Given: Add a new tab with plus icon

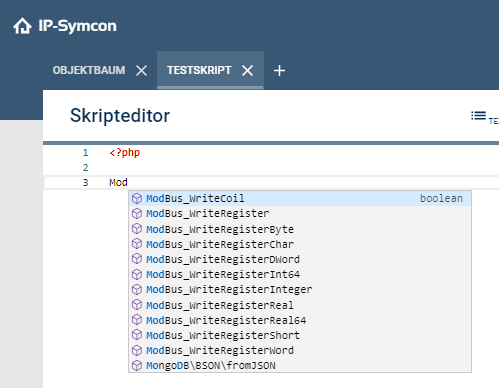Looking at the screenshot, I should pyautogui.click(x=279, y=70).
